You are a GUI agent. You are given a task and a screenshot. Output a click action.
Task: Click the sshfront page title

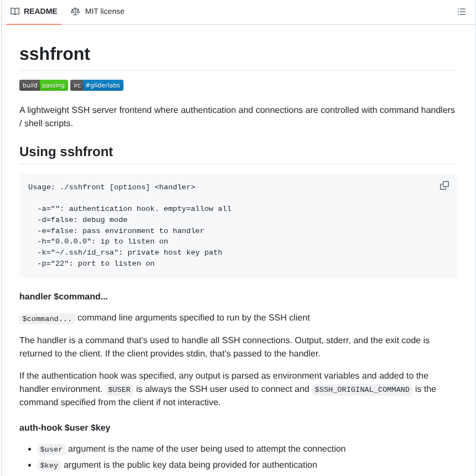click(55, 54)
